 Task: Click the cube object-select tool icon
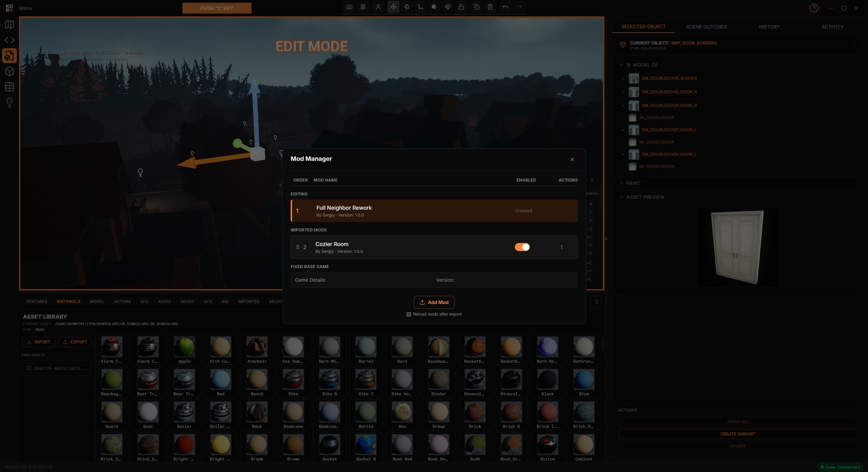click(434, 7)
